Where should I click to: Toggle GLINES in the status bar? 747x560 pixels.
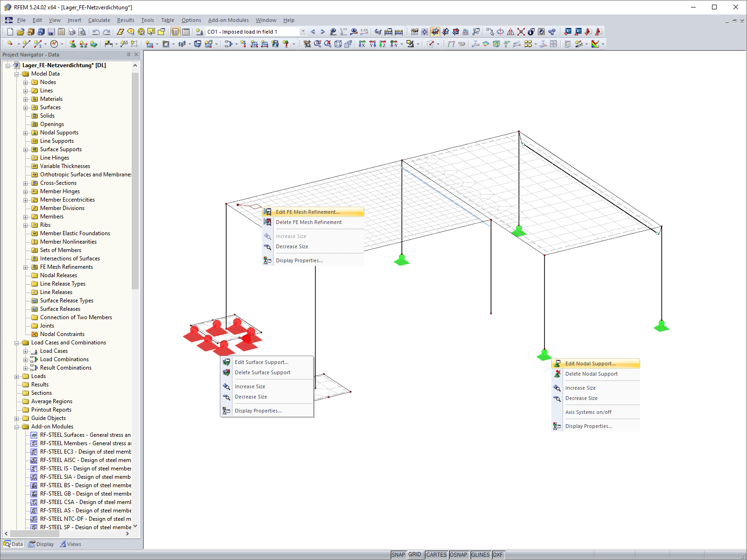pyautogui.click(x=480, y=555)
